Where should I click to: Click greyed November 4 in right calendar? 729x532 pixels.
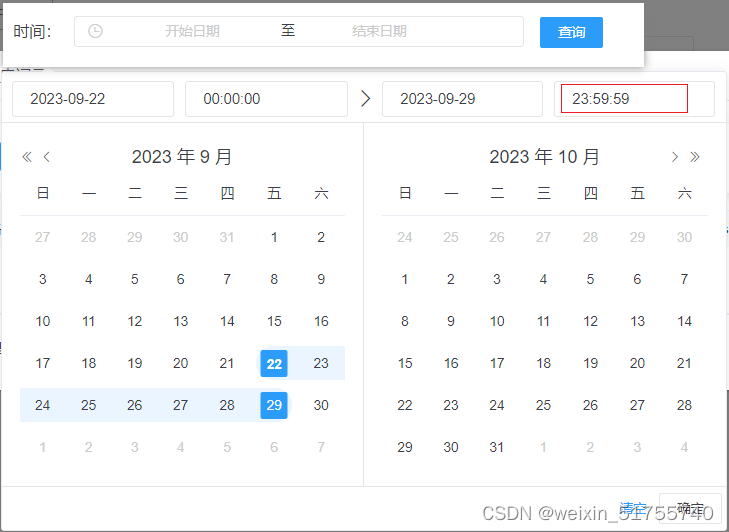click(684, 447)
